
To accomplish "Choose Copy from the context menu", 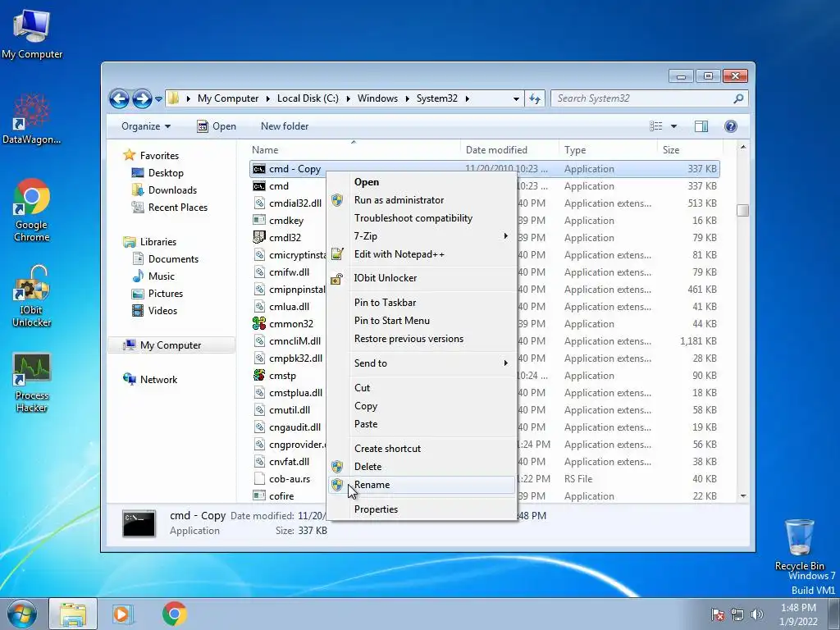I will pyautogui.click(x=421, y=406).
